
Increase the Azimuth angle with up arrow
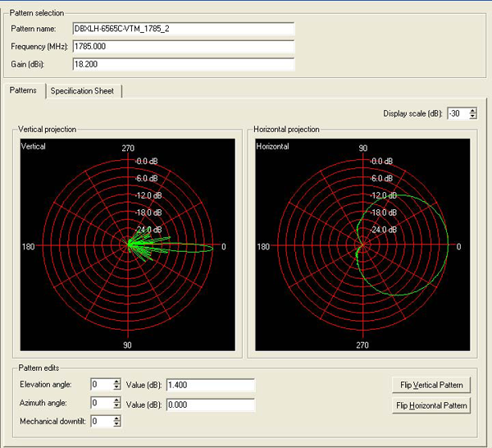point(117,400)
